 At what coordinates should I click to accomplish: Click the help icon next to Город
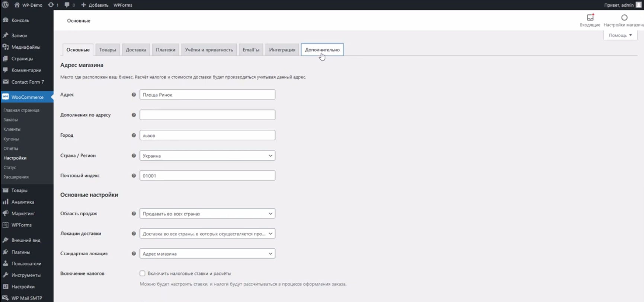134,135
